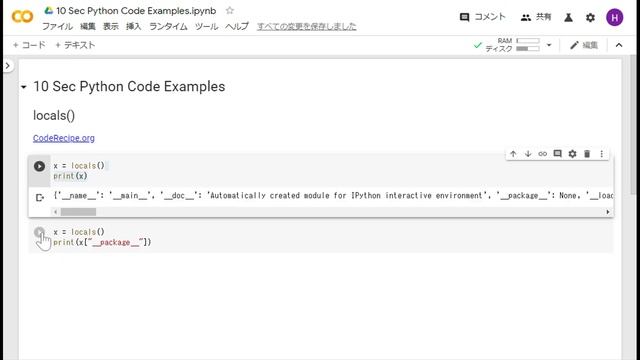This screenshot has width=640, height=360.
Task: Click the すべての変更を保存しました link
Action: click(307, 27)
